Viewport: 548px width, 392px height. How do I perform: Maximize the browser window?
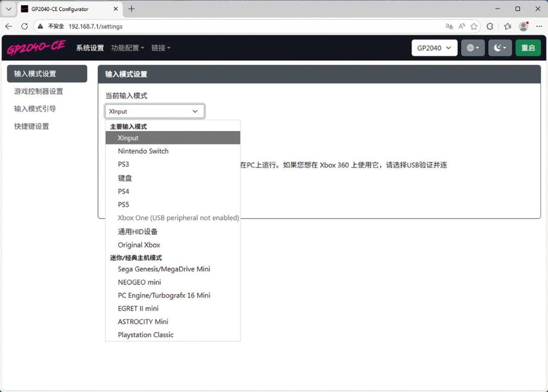tap(518, 9)
